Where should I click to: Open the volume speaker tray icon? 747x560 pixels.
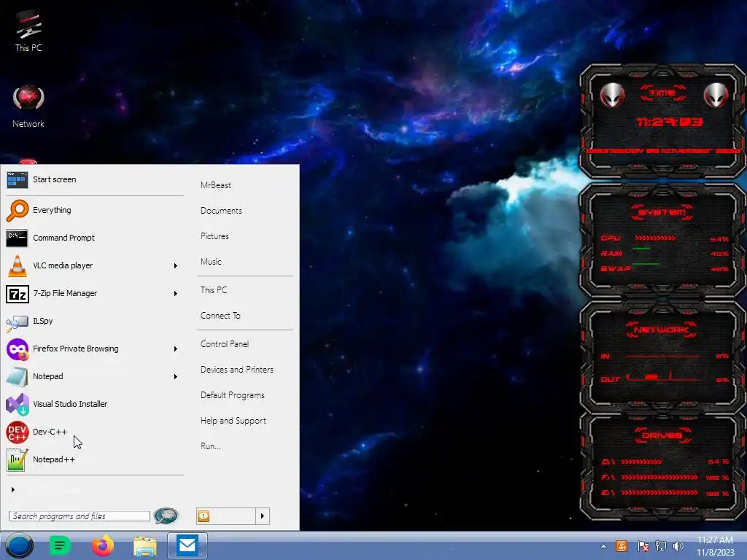click(678, 546)
